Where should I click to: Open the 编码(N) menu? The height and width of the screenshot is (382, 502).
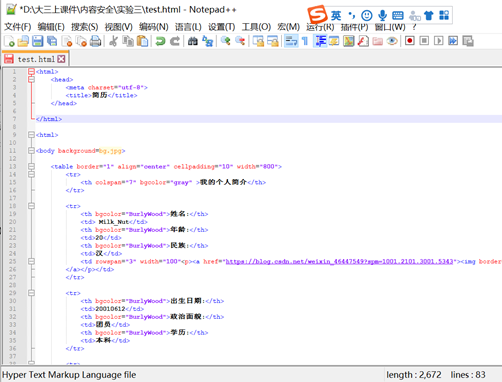point(153,27)
